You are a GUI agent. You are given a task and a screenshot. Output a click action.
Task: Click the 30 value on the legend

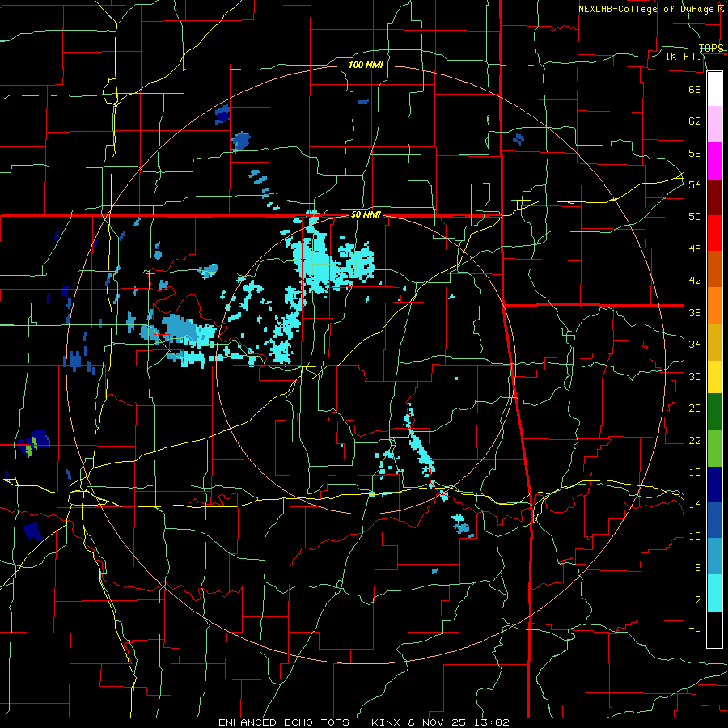[x=695, y=376]
